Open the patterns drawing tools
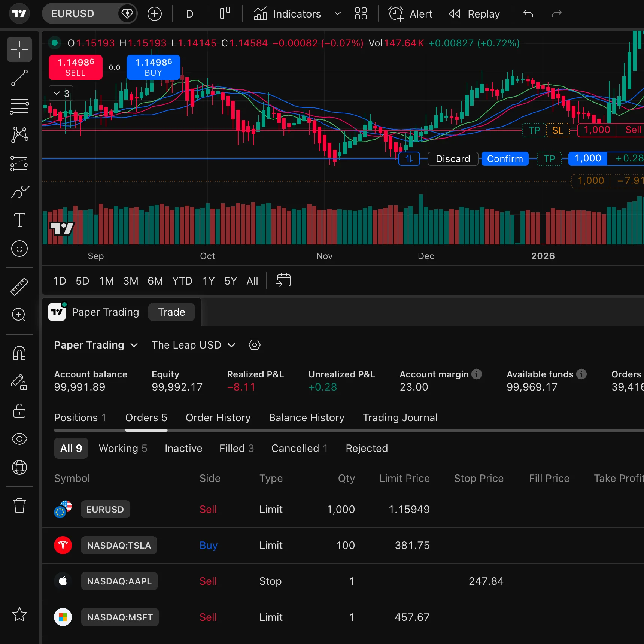 tap(19, 135)
